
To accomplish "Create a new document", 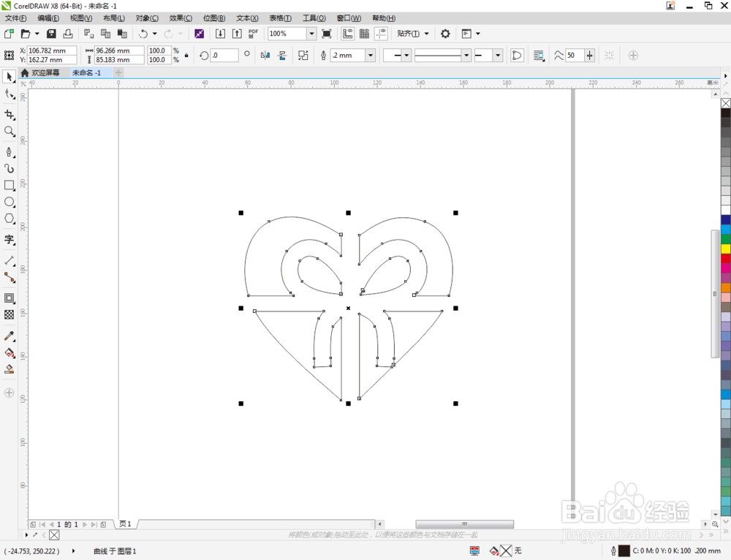I will coord(8,34).
